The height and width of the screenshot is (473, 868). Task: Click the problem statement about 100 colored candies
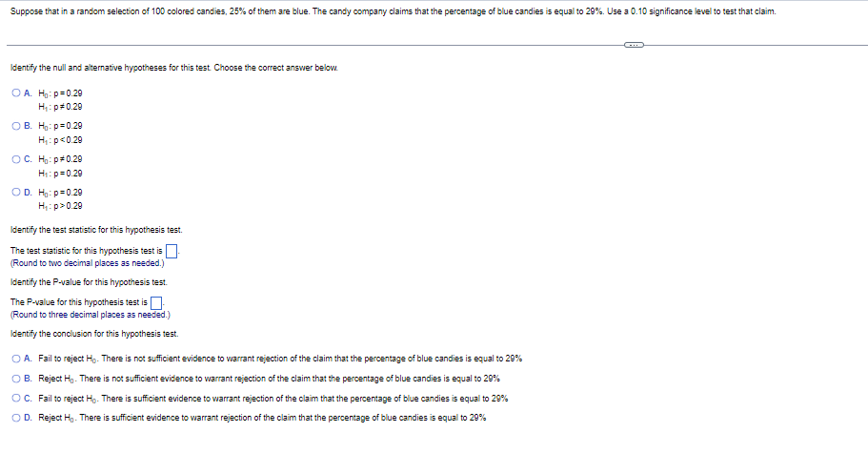pos(394,11)
